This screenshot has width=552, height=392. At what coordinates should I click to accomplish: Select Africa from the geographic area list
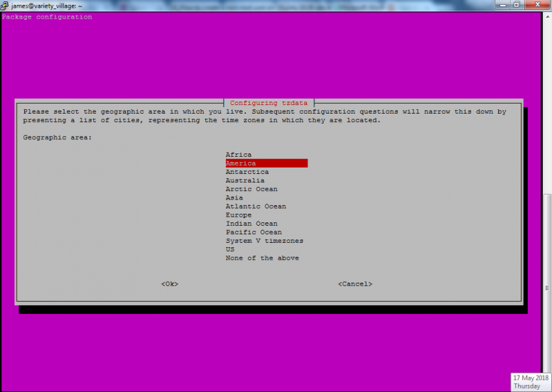click(x=238, y=155)
